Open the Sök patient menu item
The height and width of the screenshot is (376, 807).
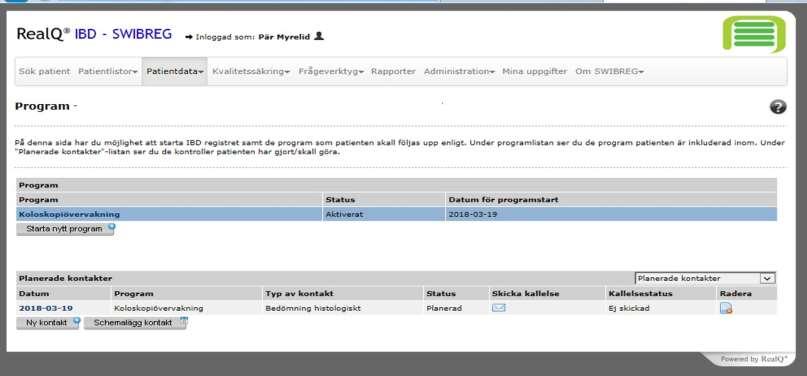point(44,71)
